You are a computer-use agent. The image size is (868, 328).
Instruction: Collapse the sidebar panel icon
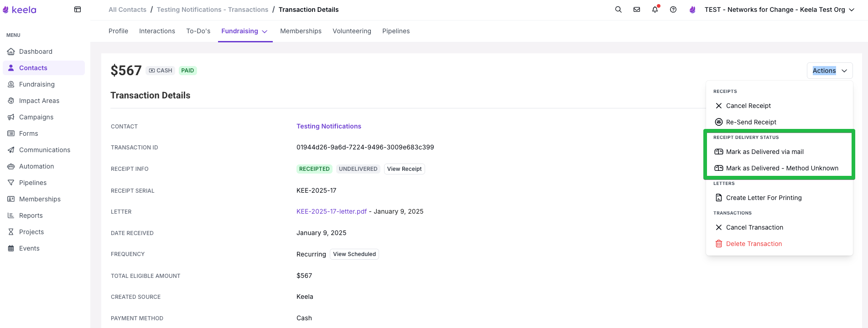click(x=78, y=10)
